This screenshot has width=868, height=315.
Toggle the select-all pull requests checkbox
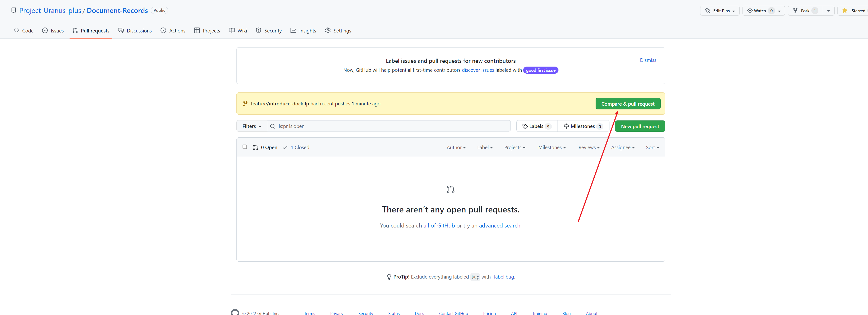tap(245, 147)
